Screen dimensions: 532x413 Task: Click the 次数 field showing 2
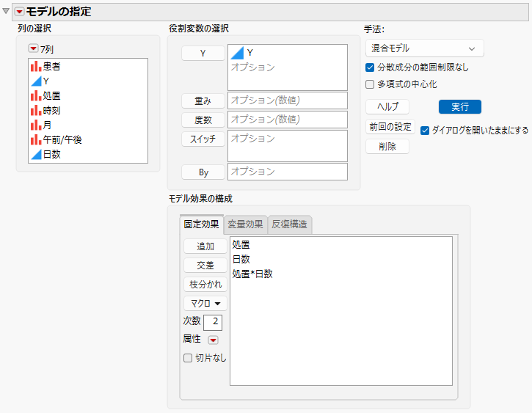point(213,322)
